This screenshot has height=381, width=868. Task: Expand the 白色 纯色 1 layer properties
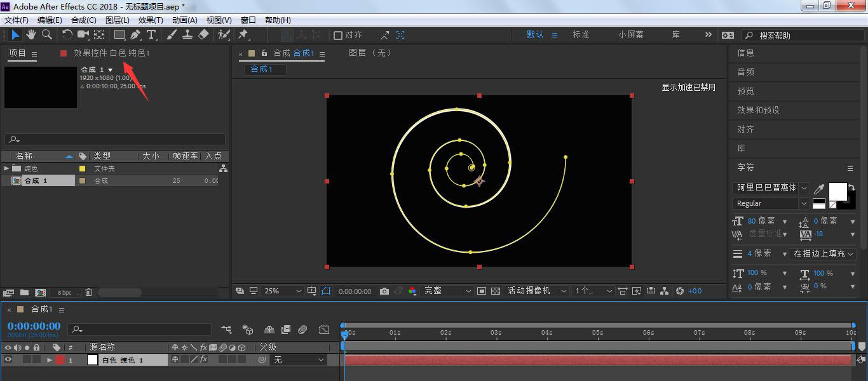point(50,360)
